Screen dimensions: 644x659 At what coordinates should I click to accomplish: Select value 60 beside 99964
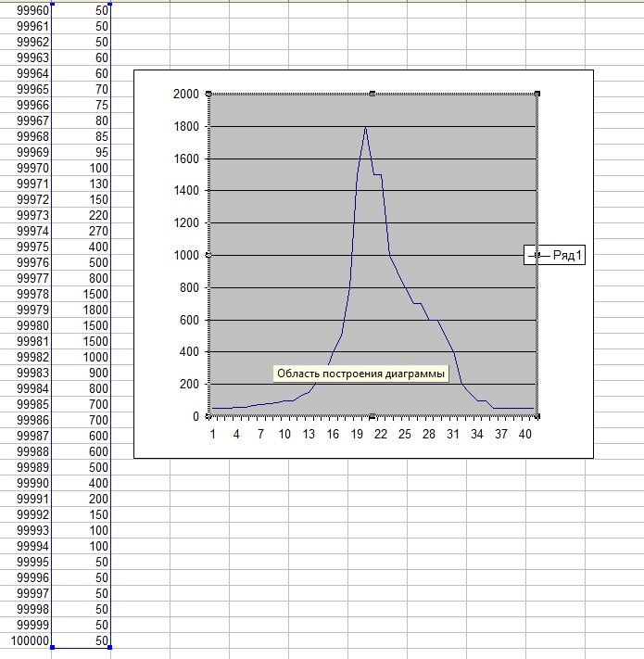tap(81, 73)
